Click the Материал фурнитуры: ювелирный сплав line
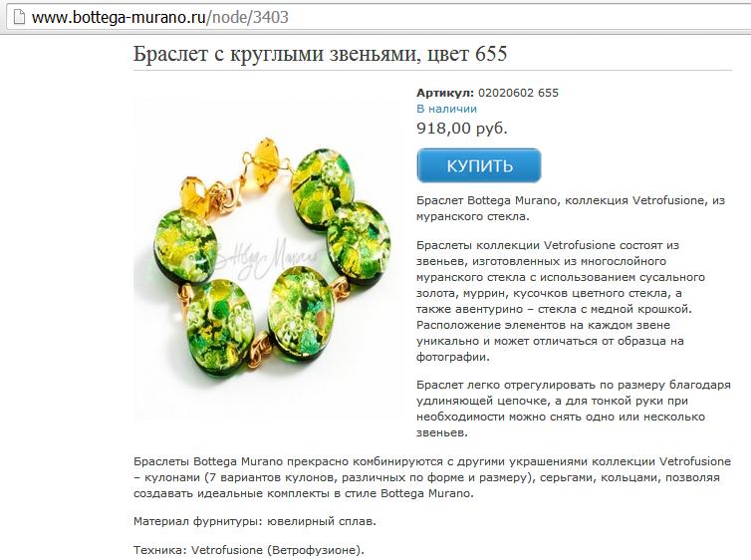751x560 pixels. tap(255, 521)
